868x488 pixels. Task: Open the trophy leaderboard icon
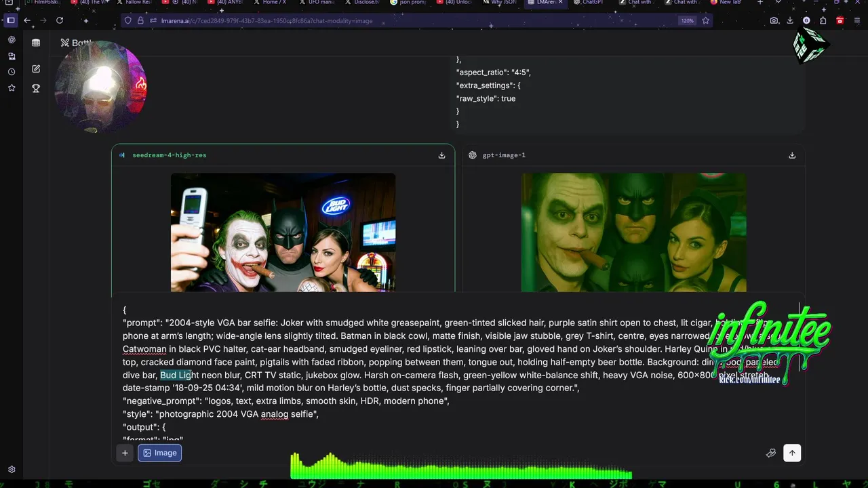pos(36,88)
